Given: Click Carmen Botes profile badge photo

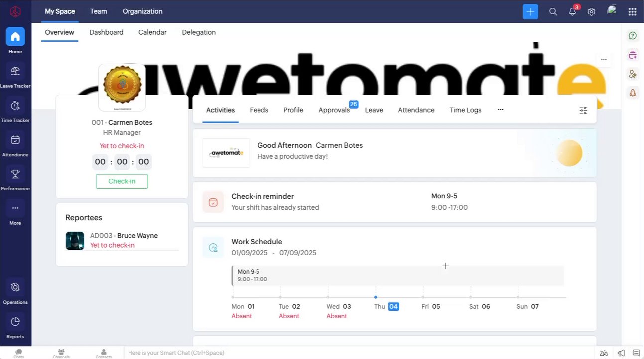Looking at the screenshot, I should (x=122, y=87).
